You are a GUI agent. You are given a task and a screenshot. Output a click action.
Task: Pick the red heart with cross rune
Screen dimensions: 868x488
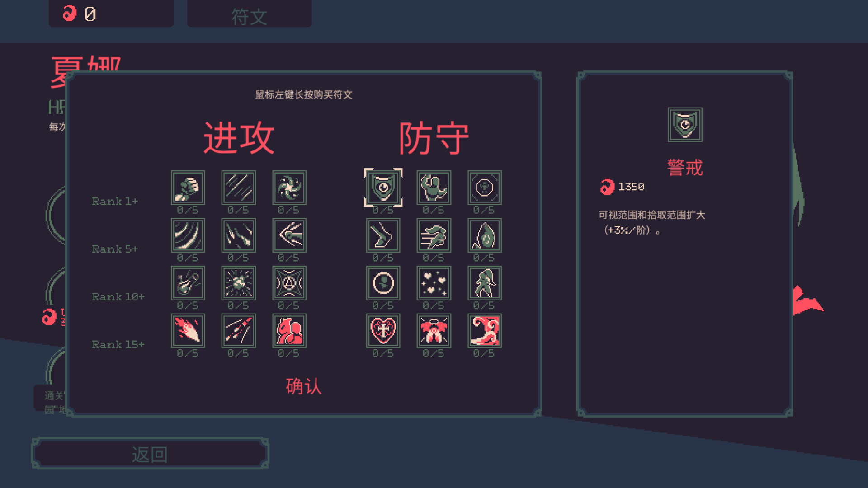click(383, 331)
